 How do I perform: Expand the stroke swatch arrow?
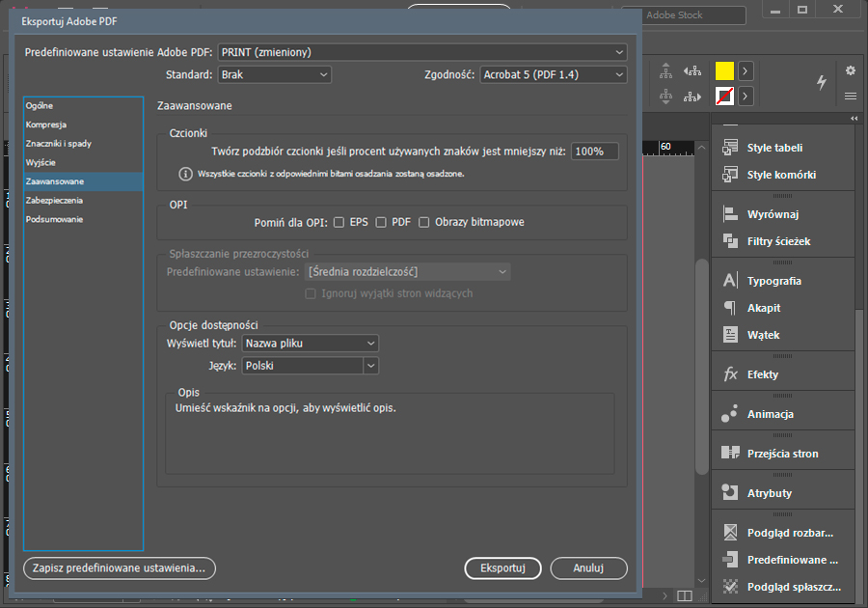coord(746,97)
